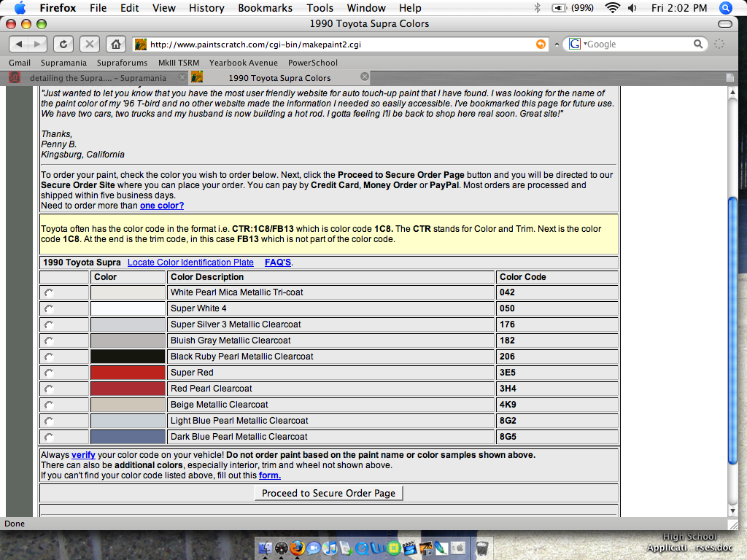Viewport: 747px width, 560px height.
Task: Open the search engine dropdown in search box
Action: click(x=577, y=44)
